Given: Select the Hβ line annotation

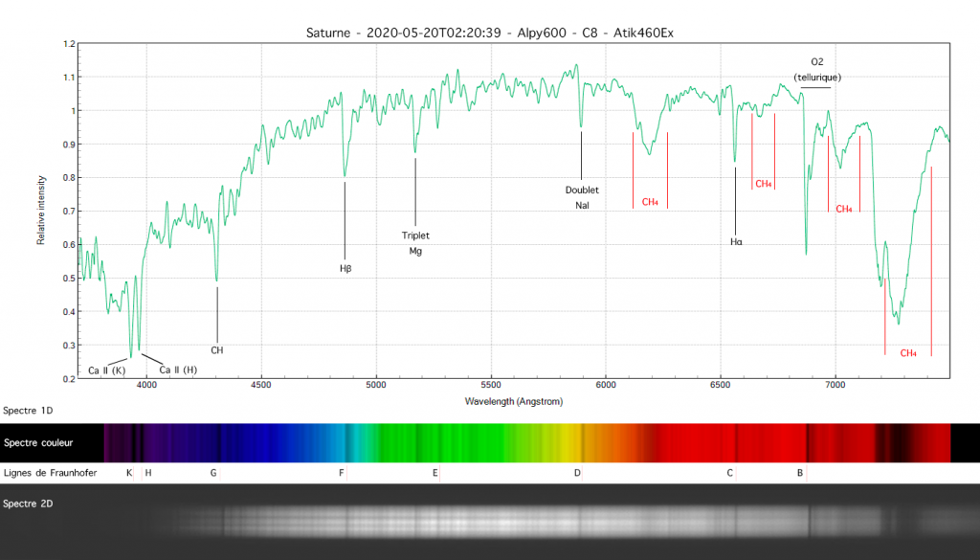Looking at the screenshot, I should click(345, 269).
